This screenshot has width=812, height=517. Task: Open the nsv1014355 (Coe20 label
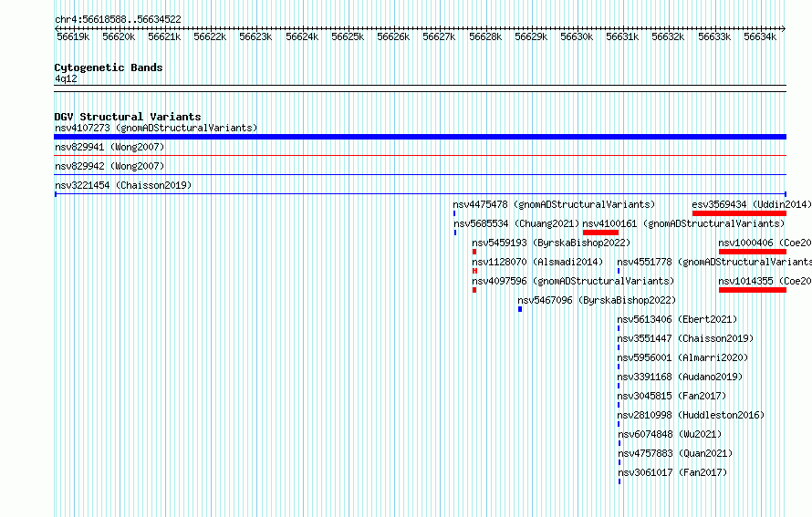coord(765,281)
